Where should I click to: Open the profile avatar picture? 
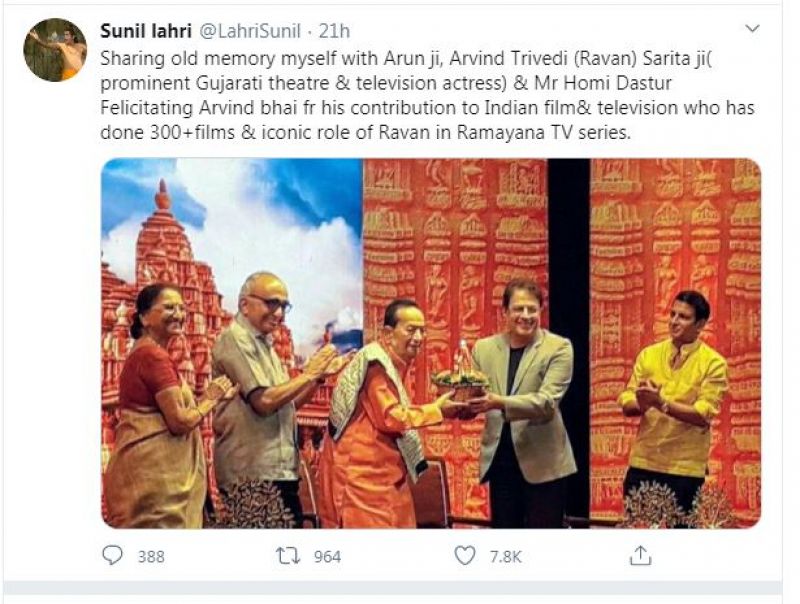coord(55,49)
